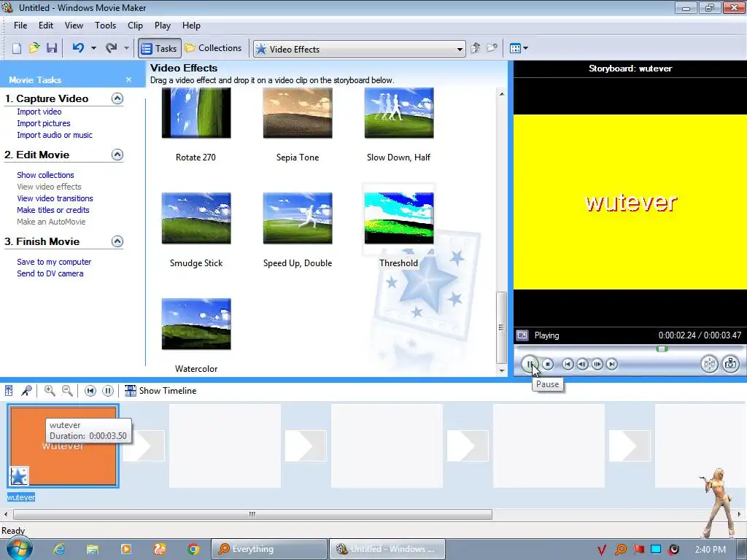Click the monitor Forward button

click(x=612, y=365)
